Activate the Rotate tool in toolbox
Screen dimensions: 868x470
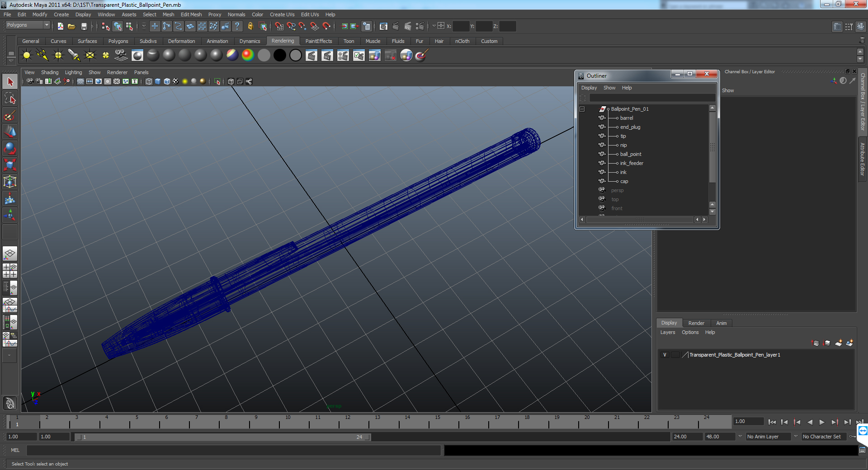point(10,149)
